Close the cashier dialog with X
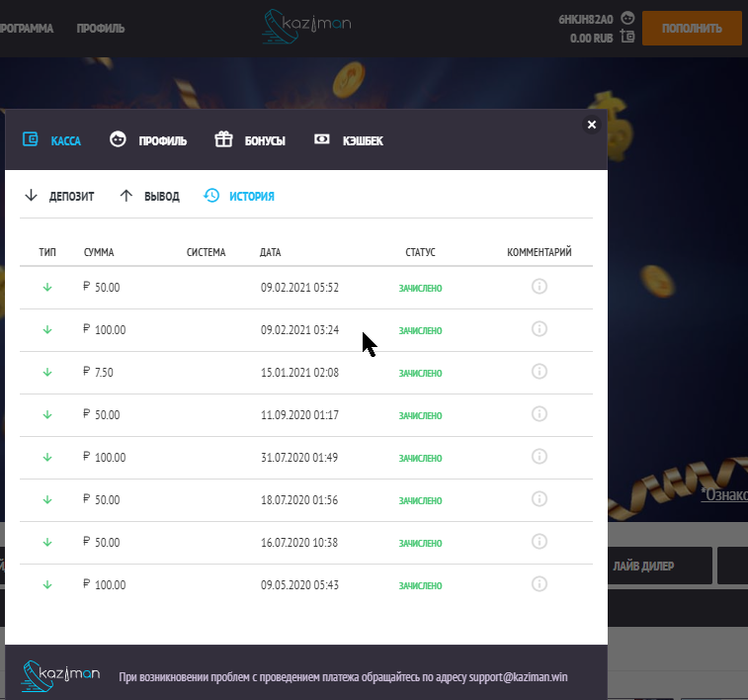This screenshot has height=700, width=748. coord(592,125)
